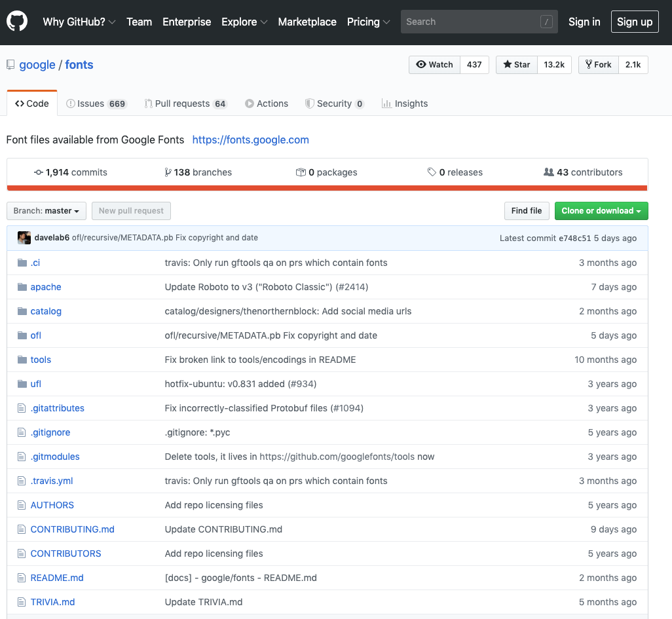Image resolution: width=672 pixels, height=619 pixels.
Task: View the 13.2k stargazers count
Action: [x=554, y=65]
